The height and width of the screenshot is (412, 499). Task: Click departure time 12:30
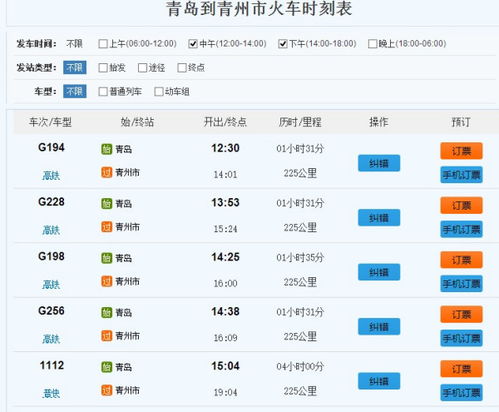[x=225, y=148]
